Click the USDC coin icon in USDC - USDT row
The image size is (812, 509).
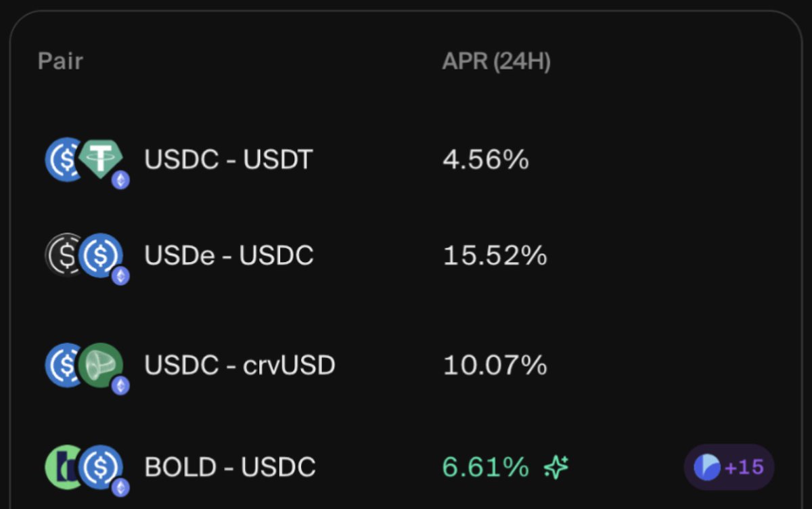point(63,159)
